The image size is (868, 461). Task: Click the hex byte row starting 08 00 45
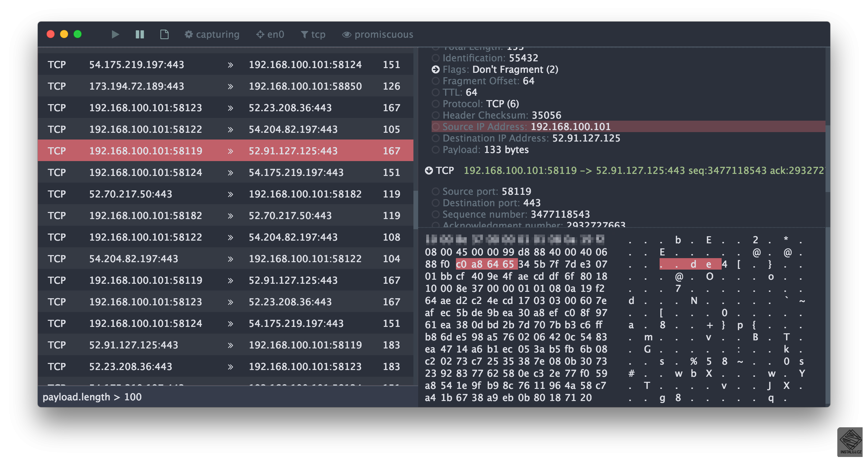pos(516,252)
